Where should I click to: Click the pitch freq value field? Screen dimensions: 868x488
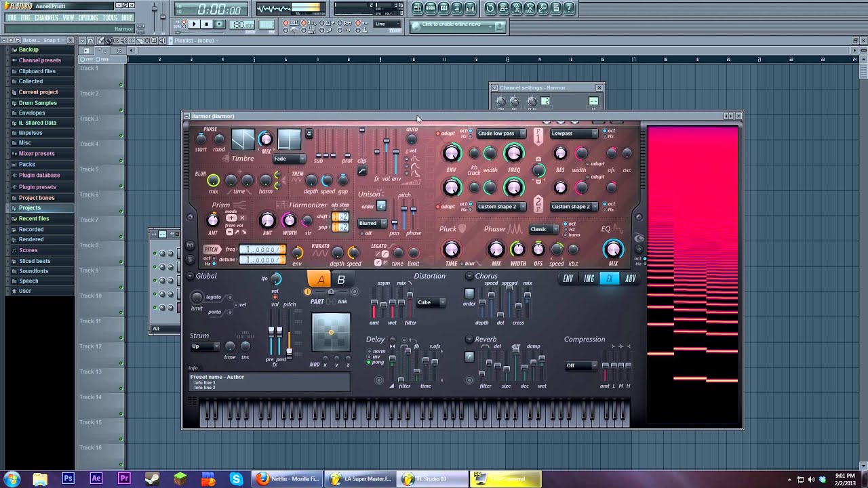click(262, 250)
